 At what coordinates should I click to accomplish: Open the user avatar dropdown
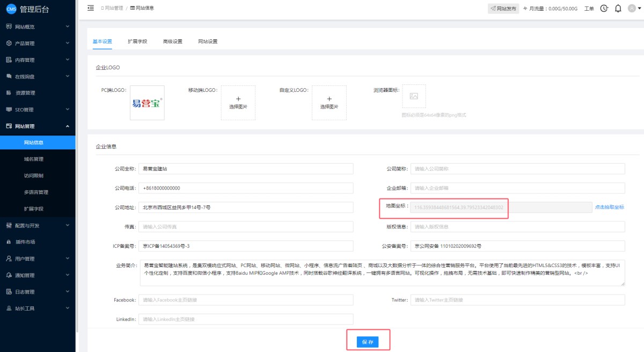(634, 9)
